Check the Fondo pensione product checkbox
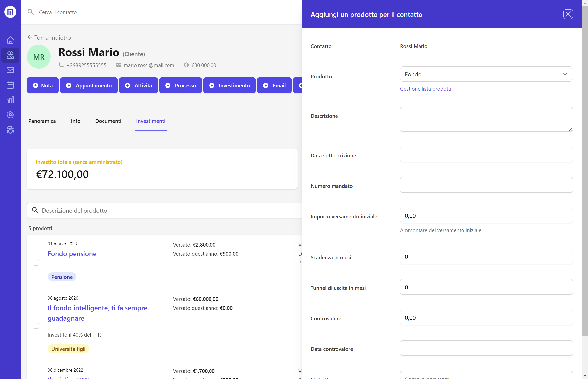Screen dimensions: 588x379 click(x=36, y=262)
